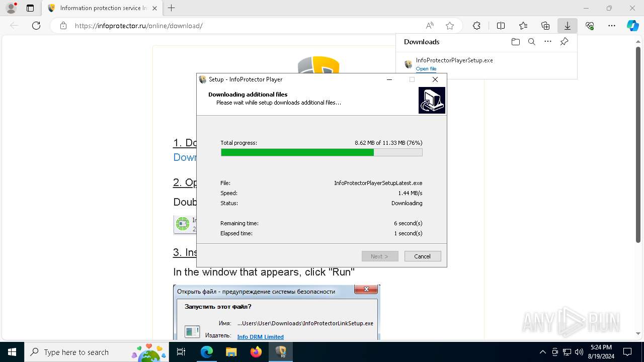Click the 'click Run' instruction text
This screenshot has height=362, width=644.
(264, 272)
